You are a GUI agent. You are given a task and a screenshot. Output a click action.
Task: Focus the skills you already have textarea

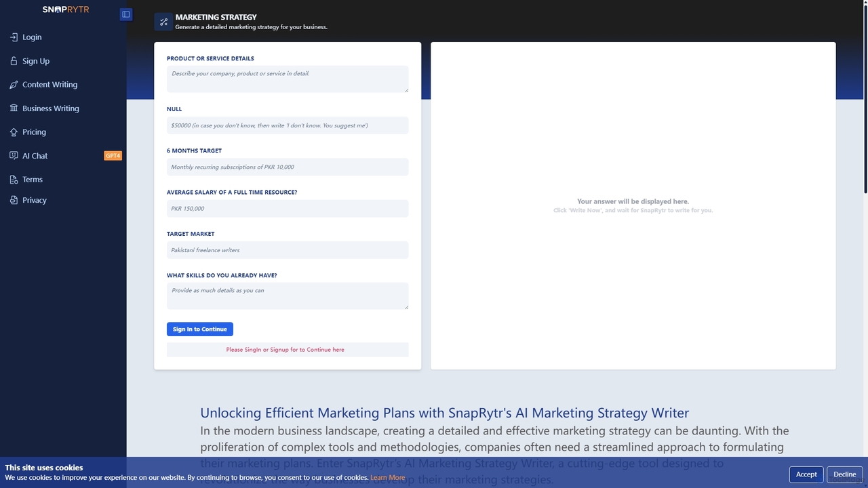(x=288, y=296)
